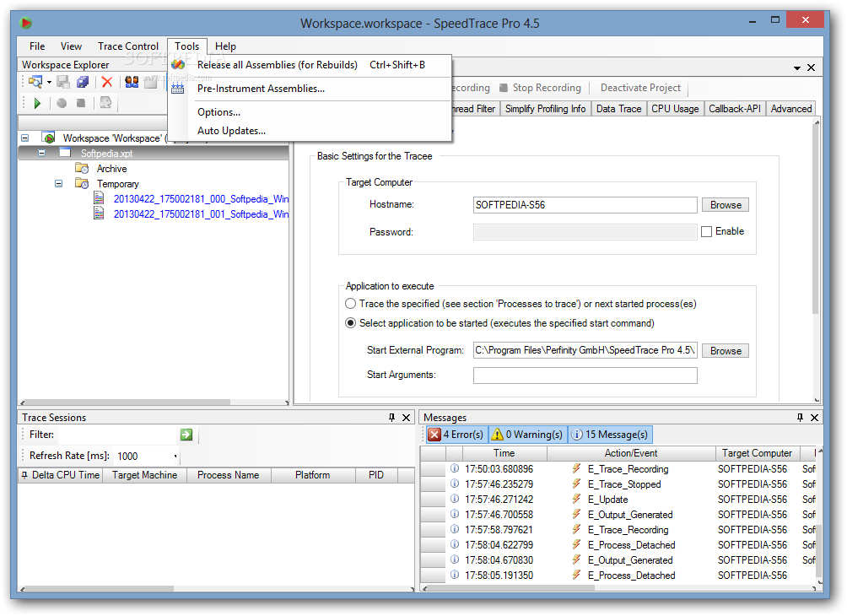The height and width of the screenshot is (616, 847).
Task: Click the Workspace root node icon
Action: pos(49,138)
